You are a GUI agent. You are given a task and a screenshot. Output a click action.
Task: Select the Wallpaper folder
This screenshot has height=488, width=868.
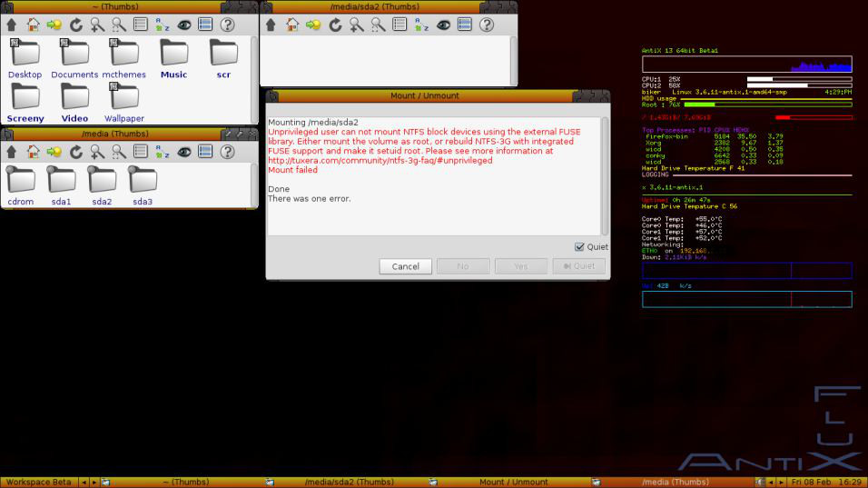click(x=124, y=103)
